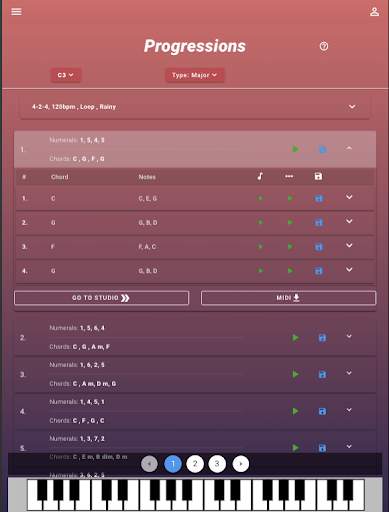Play note button for row 4 chord G
This screenshot has width=389, height=512.
pos(260,271)
